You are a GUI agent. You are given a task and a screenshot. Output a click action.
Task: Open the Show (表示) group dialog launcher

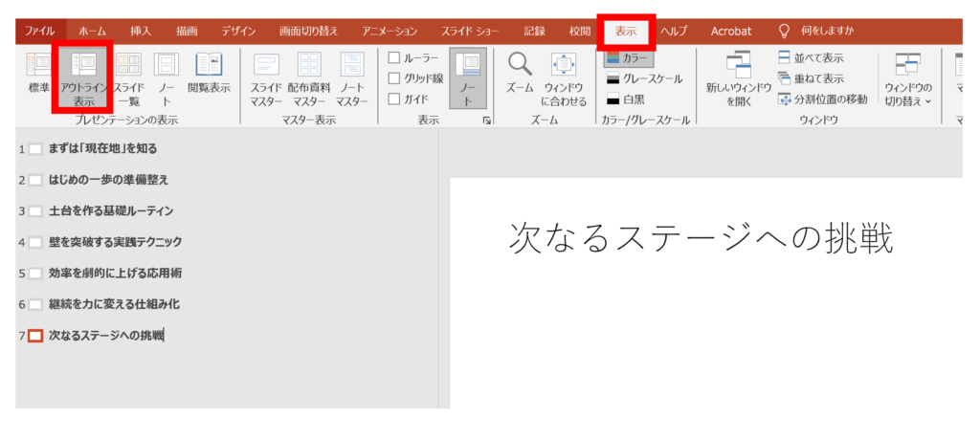(486, 121)
